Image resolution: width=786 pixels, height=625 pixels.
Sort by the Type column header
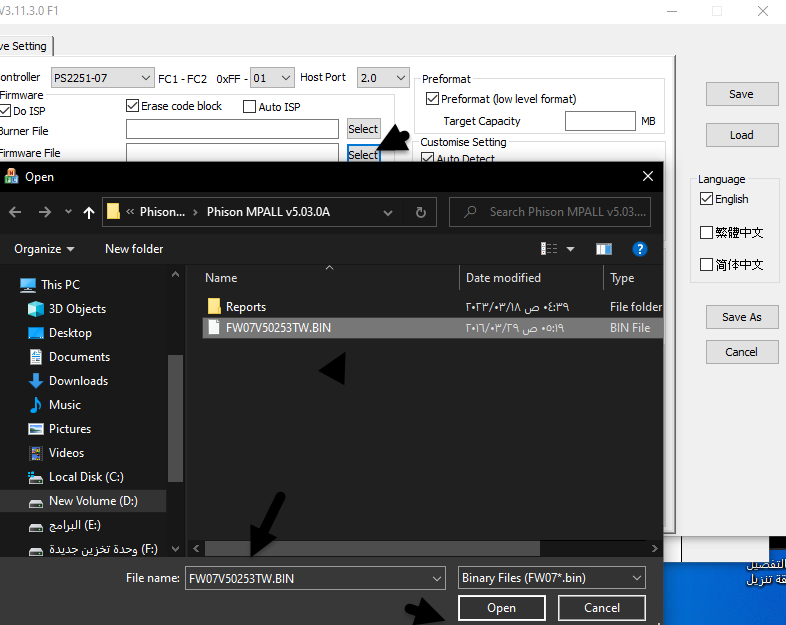coord(622,278)
